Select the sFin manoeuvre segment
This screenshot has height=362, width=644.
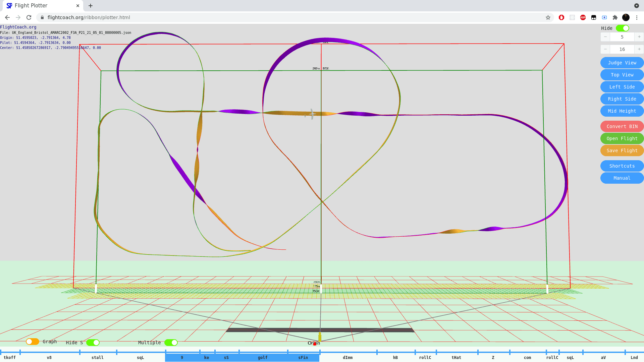(303, 357)
